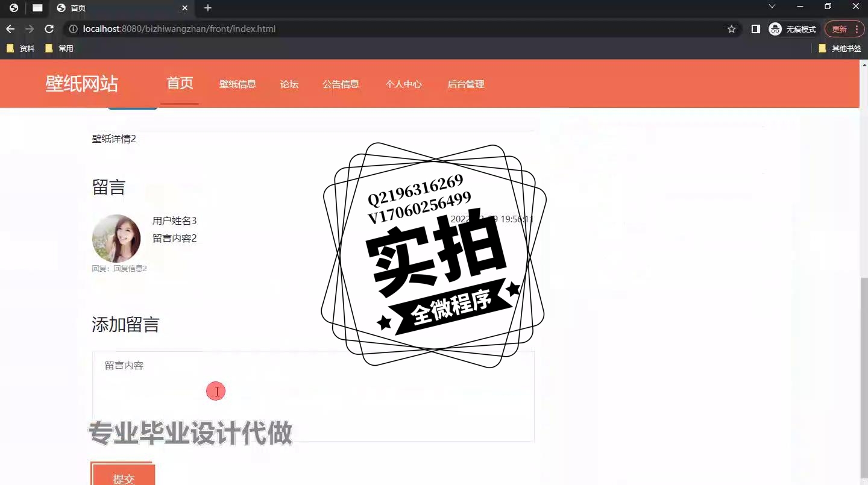Open a new tab with the plus icon

(208, 8)
